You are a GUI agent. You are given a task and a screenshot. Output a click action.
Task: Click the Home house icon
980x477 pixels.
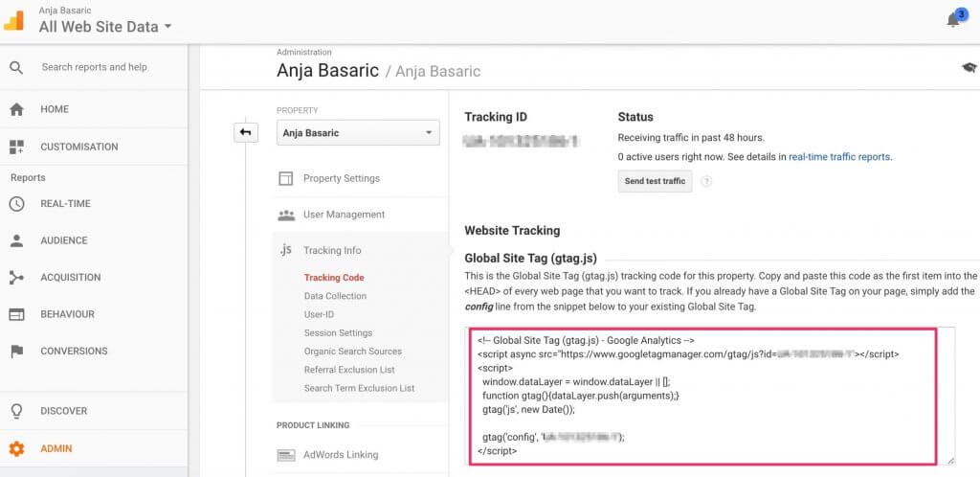[17, 109]
